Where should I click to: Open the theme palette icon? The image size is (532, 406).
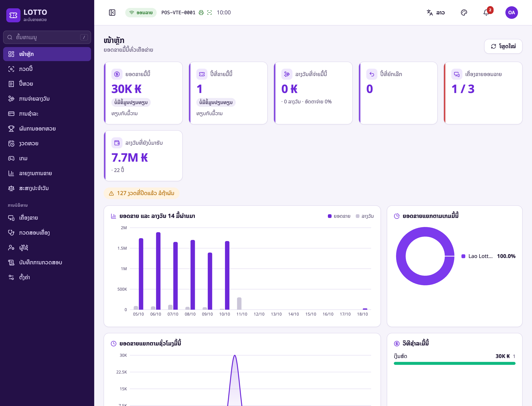(464, 13)
